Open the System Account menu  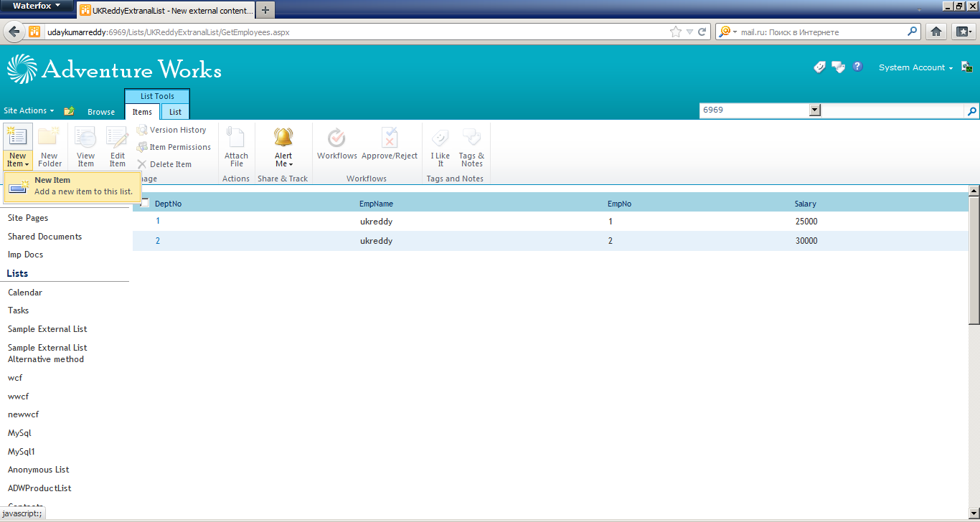tap(915, 67)
